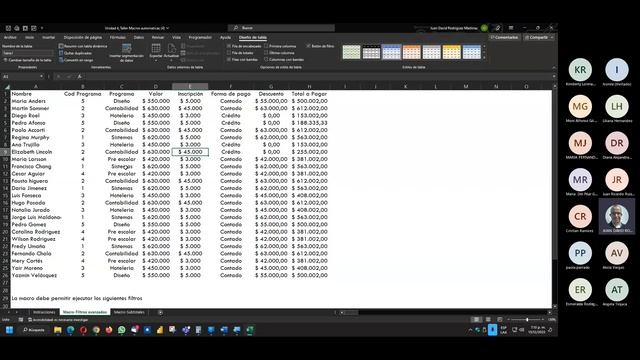Select the yellow table style swatch
The width and height of the screenshot is (640, 360).
pyautogui.click(x=451, y=52)
